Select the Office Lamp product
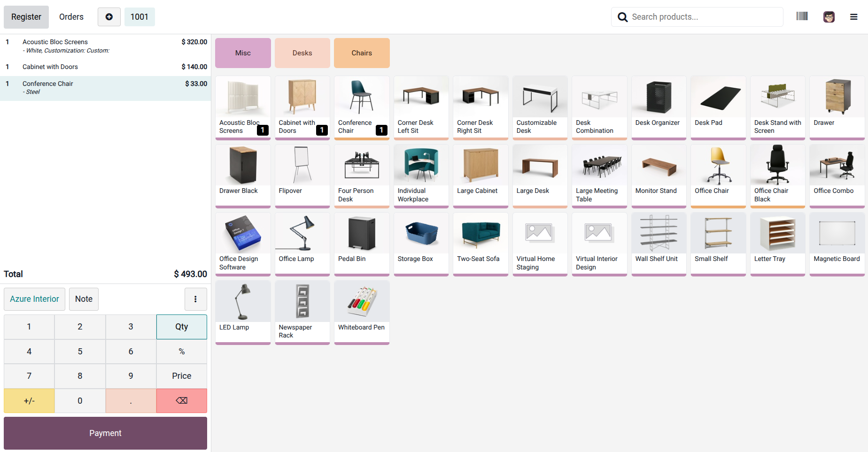 (x=302, y=244)
